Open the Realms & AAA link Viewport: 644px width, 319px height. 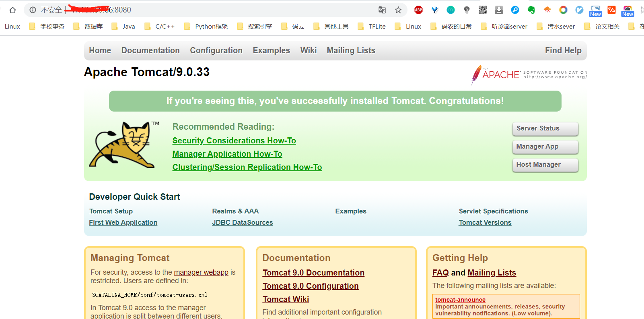[235, 211]
